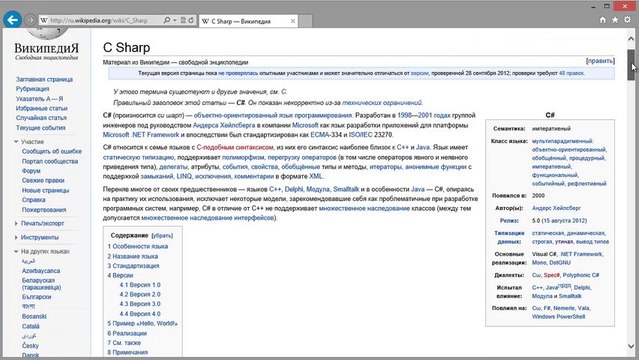
Task: Close the C Sharp — Википедия tab
Action: pyautogui.click(x=293, y=21)
